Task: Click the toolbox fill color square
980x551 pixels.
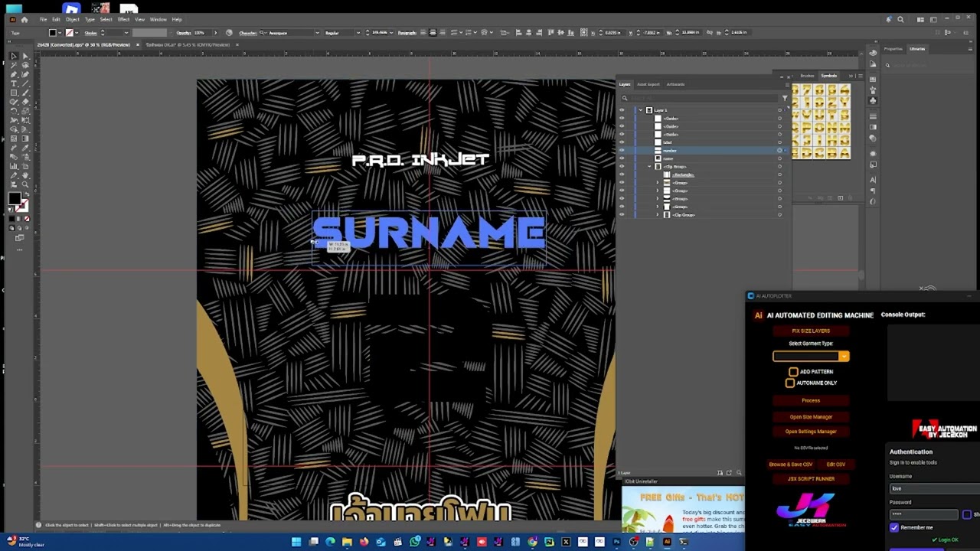Action: point(15,199)
